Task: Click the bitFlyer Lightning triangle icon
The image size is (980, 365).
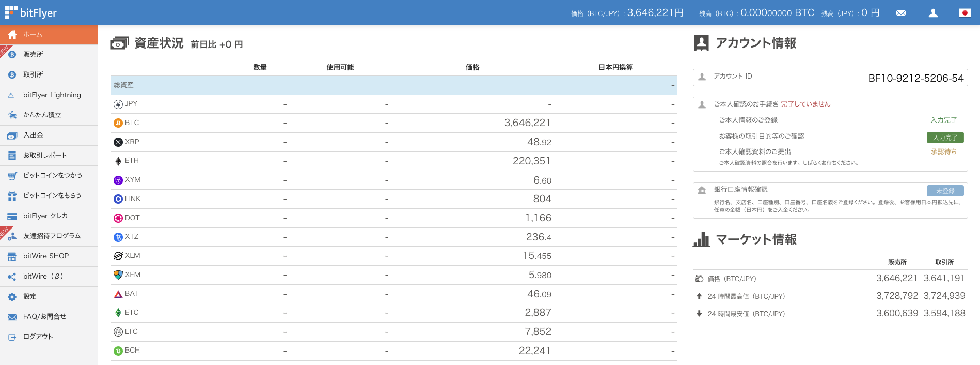Action: click(11, 95)
